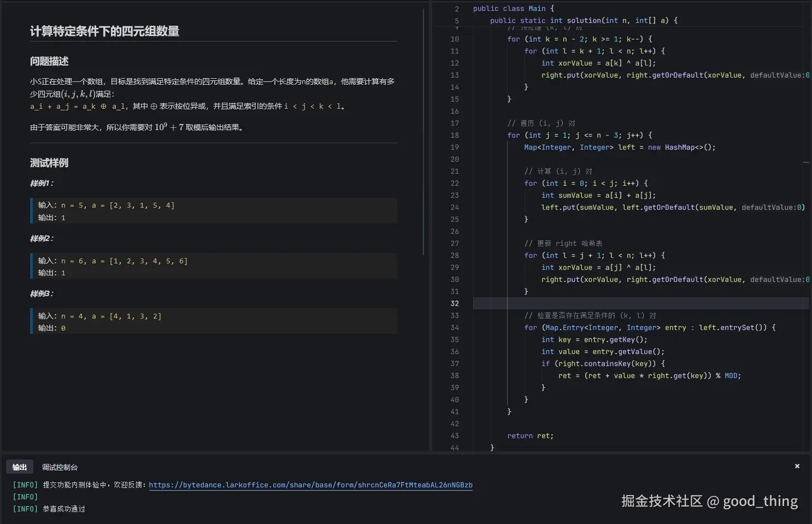812x524 pixels.
Task: Click line number 10 in the gutter
Action: point(455,39)
